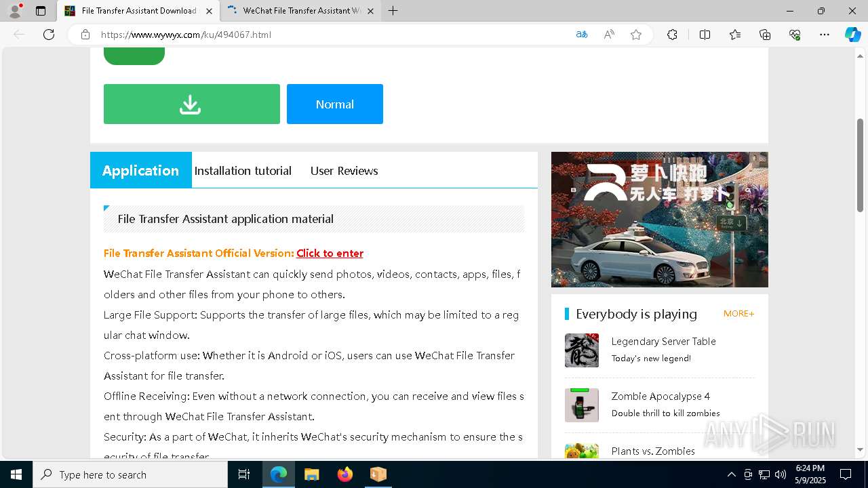Open the network status tray icon
868x488 pixels.
[764, 474]
